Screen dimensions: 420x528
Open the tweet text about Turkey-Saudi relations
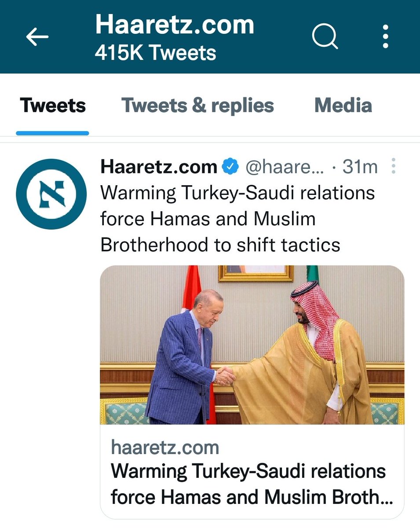[237, 219]
